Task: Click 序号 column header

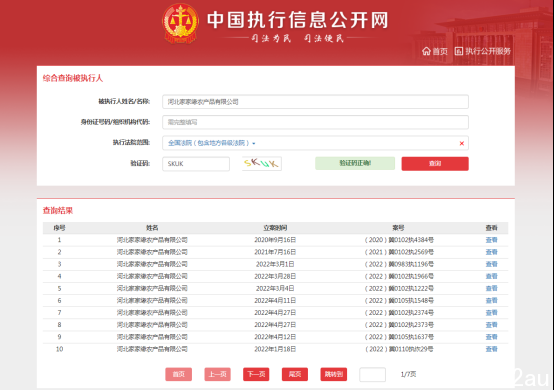Action: (59, 228)
